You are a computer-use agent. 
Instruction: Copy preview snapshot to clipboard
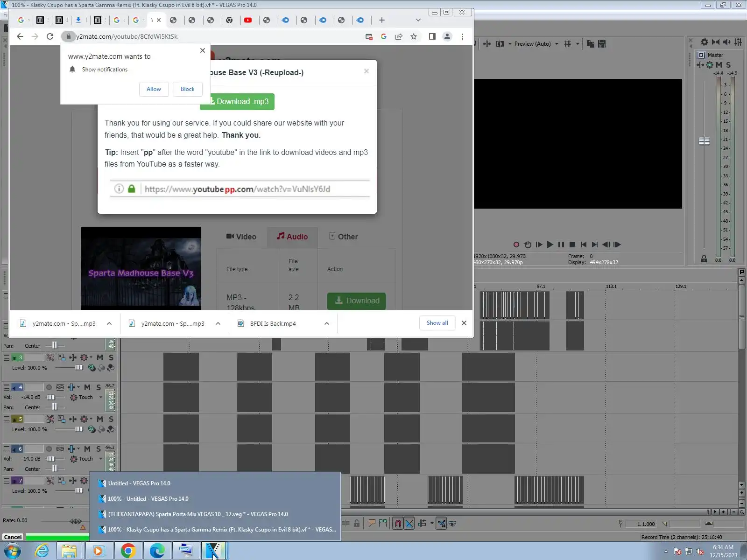tap(591, 44)
